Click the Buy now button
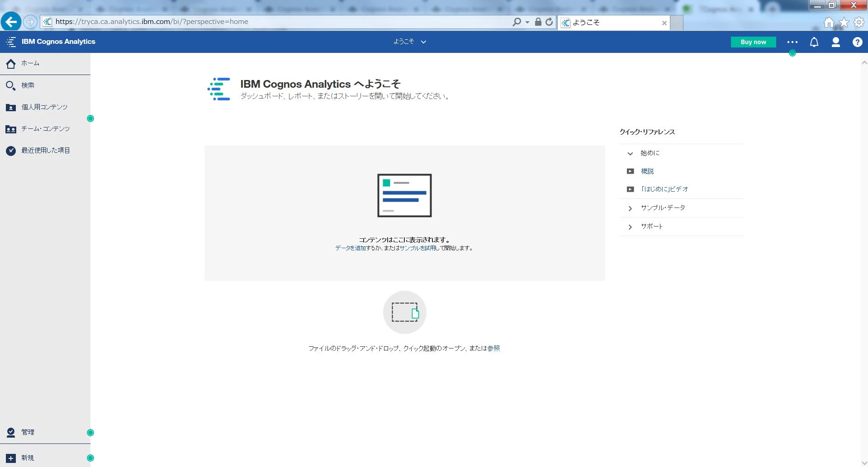The image size is (868, 467). [x=754, y=42]
